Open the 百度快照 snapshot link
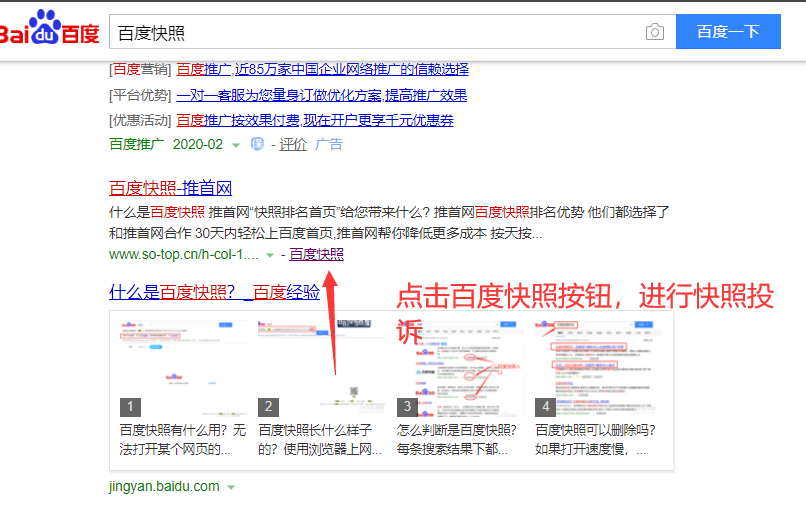Screen dimensions: 806x506 (x=316, y=255)
